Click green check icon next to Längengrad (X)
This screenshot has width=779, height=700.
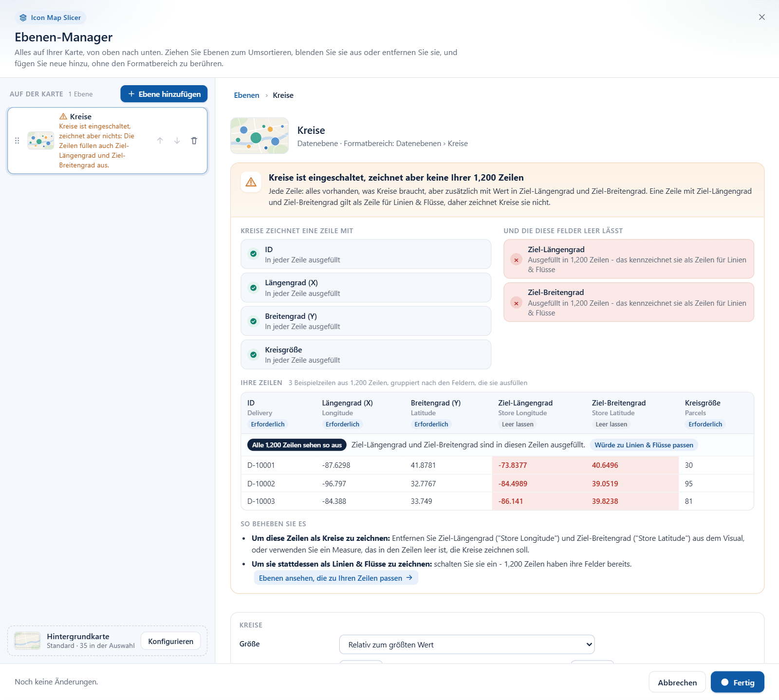[253, 288]
